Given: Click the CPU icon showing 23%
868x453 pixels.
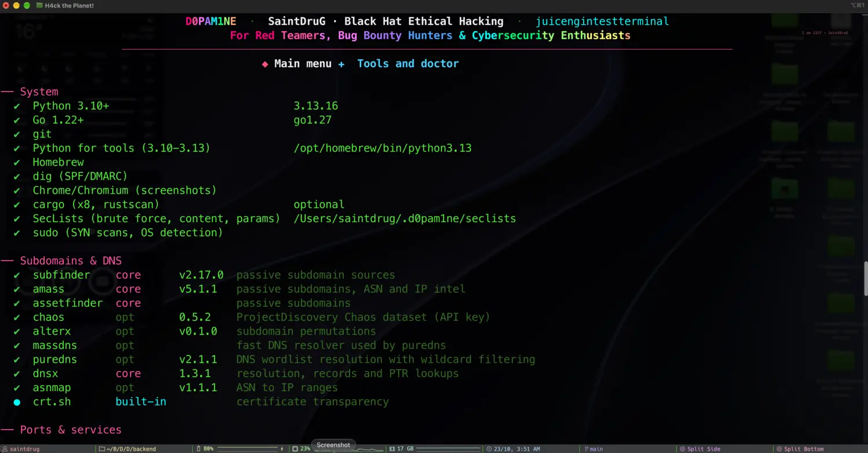Looking at the screenshot, I should 295,449.
